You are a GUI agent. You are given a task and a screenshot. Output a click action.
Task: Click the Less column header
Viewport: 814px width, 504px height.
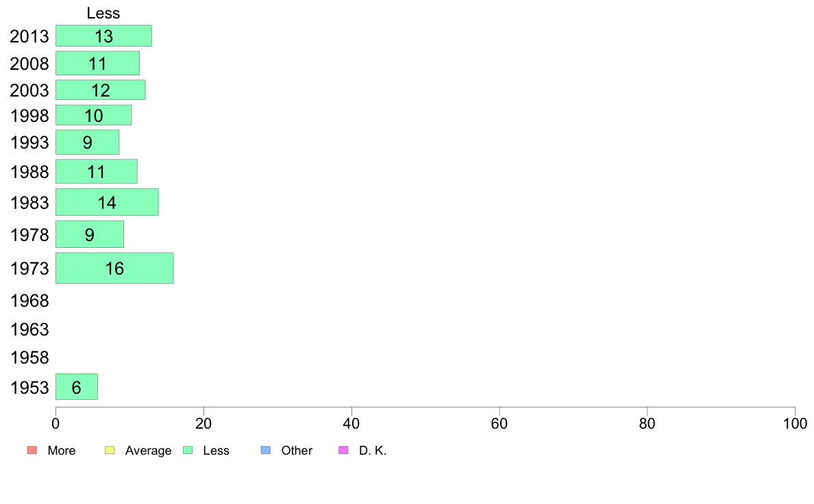[103, 13]
